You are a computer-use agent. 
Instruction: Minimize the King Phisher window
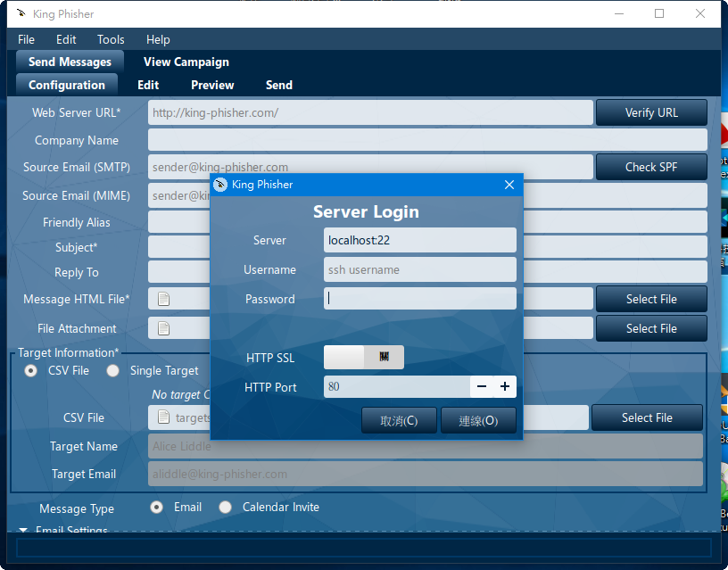(618, 13)
